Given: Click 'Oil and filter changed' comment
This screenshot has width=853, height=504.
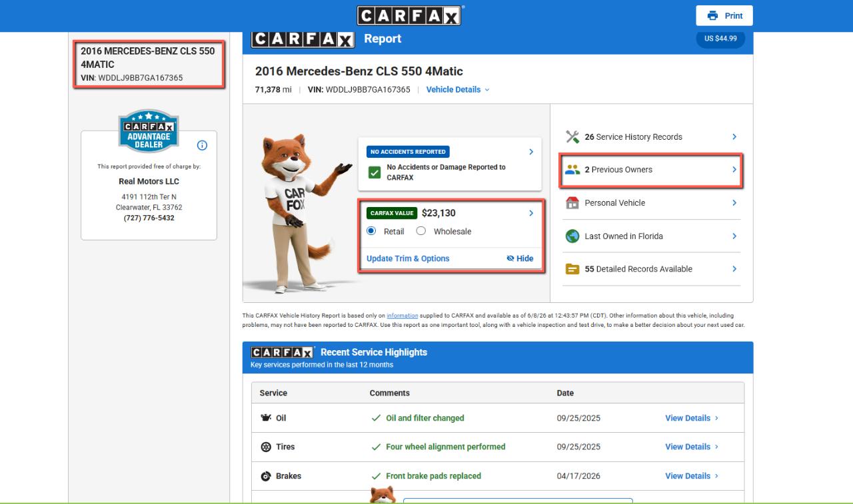Looking at the screenshot, I should click(425, 418).
